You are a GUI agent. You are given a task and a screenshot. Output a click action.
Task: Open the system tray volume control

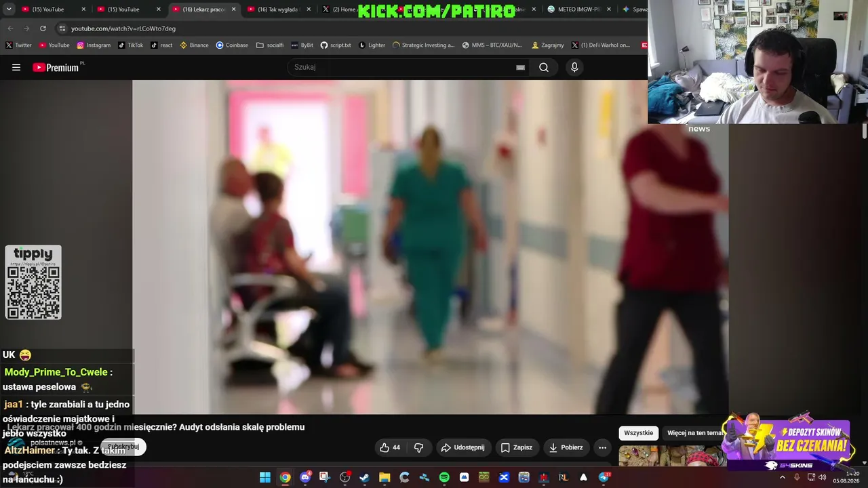[x=823, y=477]
